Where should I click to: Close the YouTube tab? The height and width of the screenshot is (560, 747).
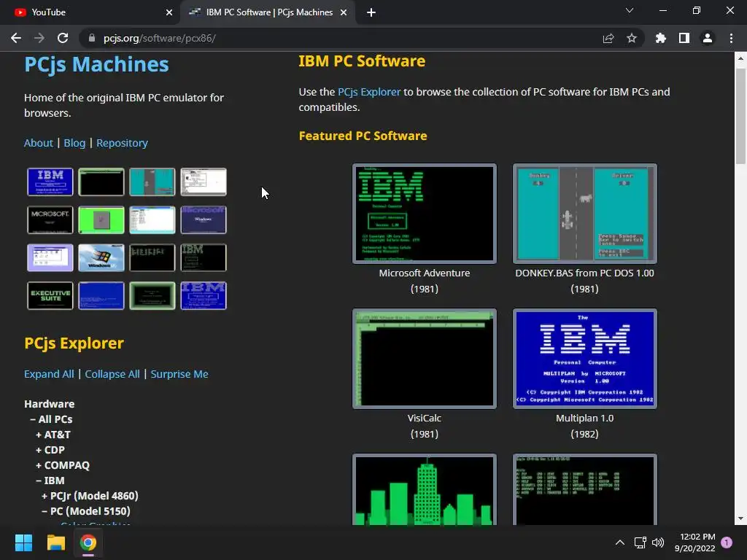coord(169,13)
